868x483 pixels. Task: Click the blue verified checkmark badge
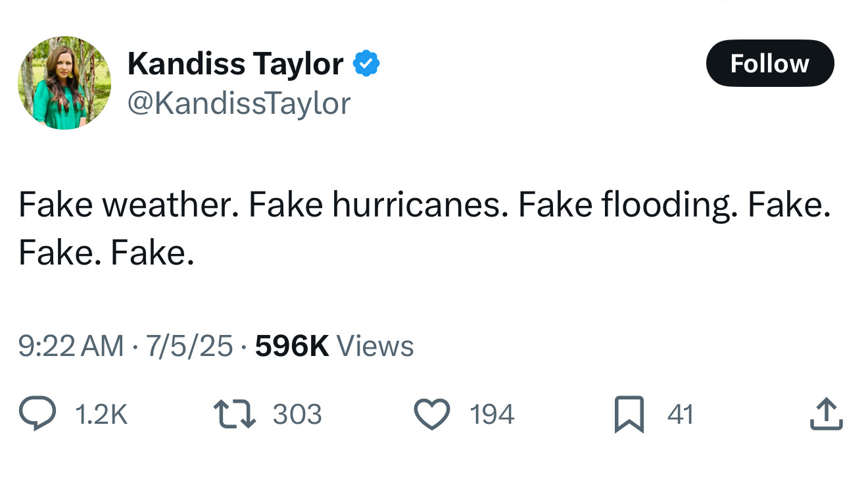[366, 64]
